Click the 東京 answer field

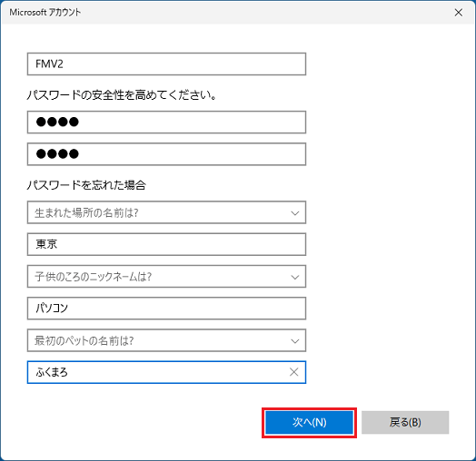(x=166, y=244)
